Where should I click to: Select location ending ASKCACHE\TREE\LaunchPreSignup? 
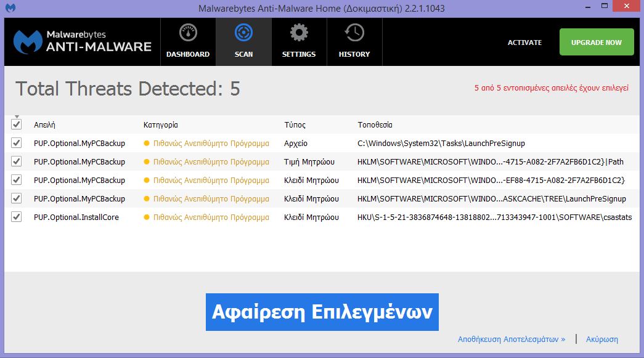click(492, 198)
